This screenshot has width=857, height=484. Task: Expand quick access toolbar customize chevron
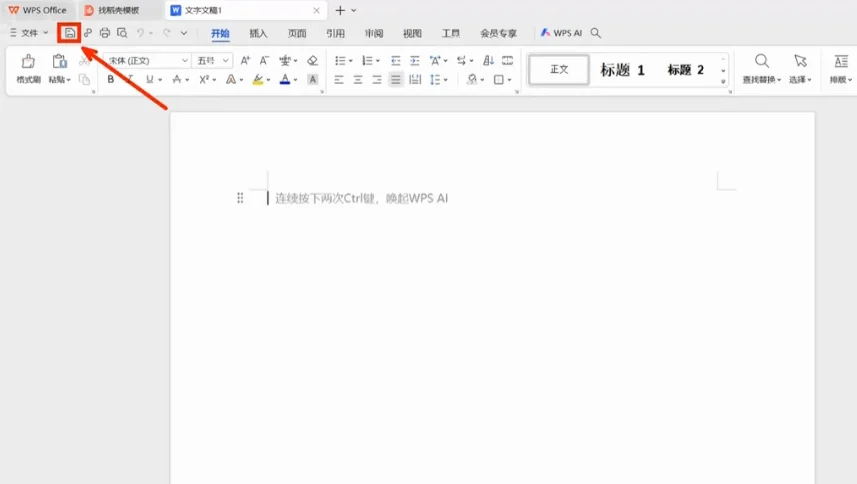pyautogui.click(x=184, y=33)
